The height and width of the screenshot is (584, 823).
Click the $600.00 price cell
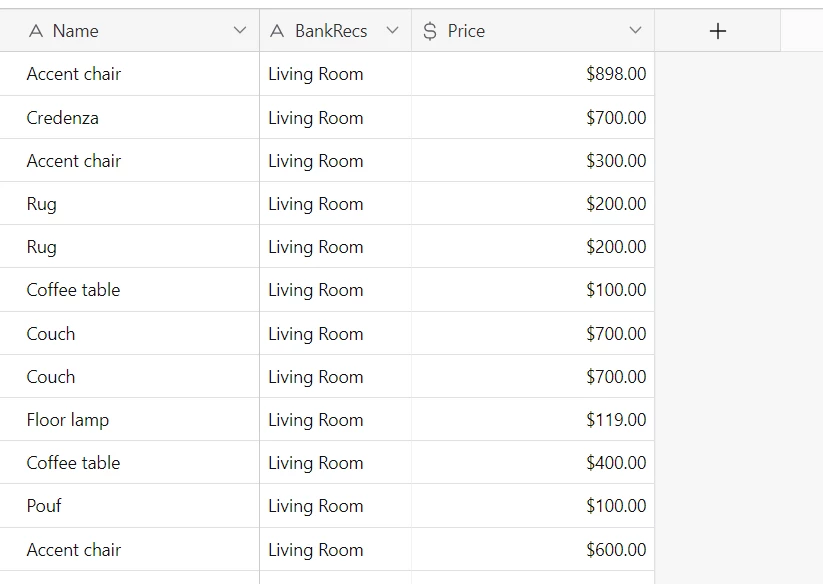click(533, 549)
